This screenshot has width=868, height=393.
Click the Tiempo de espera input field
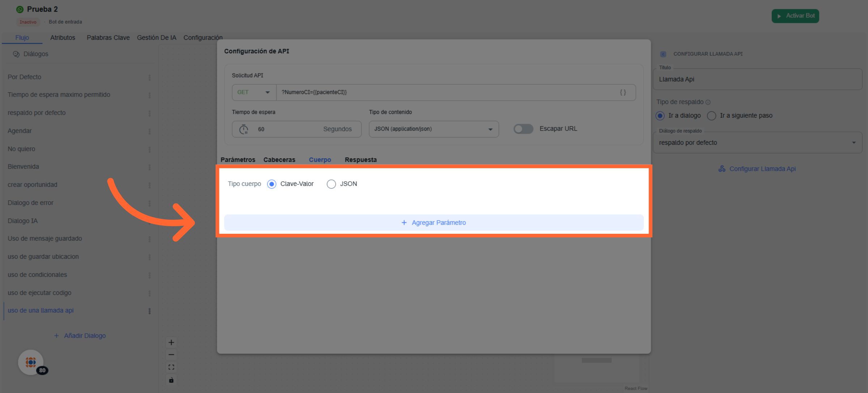point(286,129)
